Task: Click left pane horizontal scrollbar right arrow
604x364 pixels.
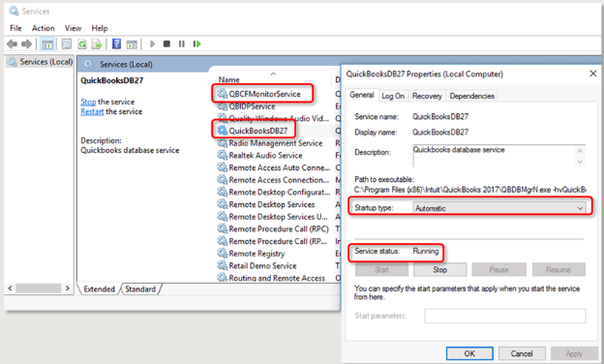Action: 68,288
